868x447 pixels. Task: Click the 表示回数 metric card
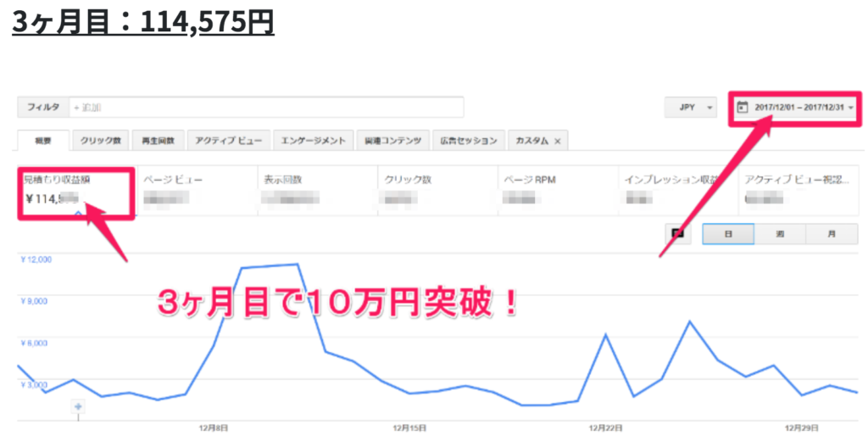[x=315, y=190]
